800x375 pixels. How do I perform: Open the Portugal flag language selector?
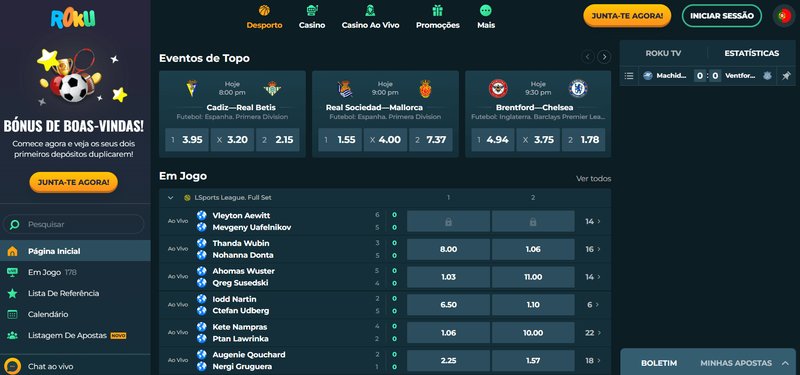click(783, 16)
